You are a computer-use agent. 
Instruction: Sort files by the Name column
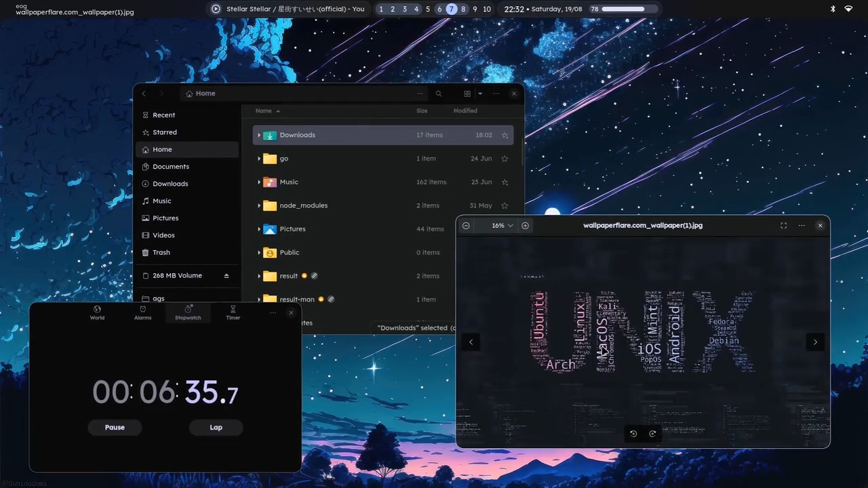coord(268,110)
